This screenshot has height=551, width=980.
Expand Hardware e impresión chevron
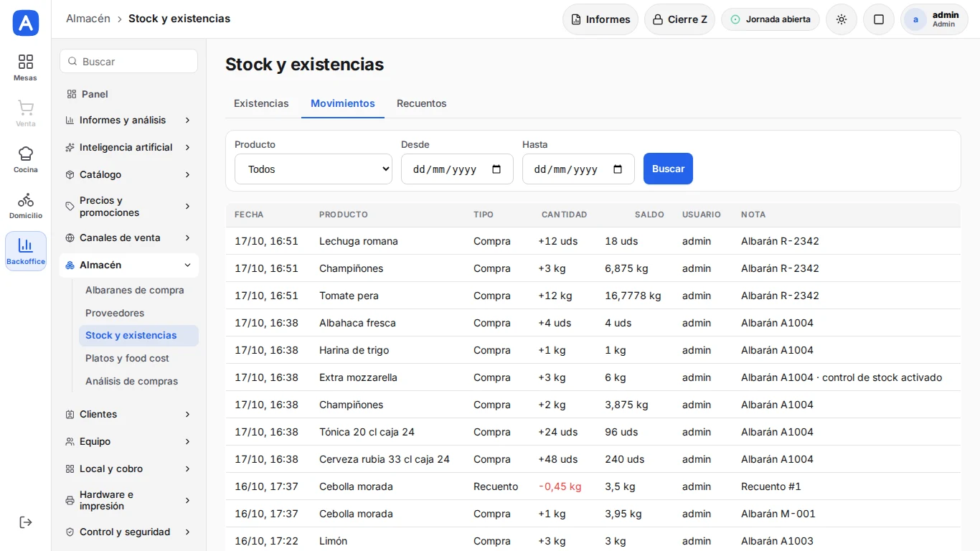tap(187, 500)
